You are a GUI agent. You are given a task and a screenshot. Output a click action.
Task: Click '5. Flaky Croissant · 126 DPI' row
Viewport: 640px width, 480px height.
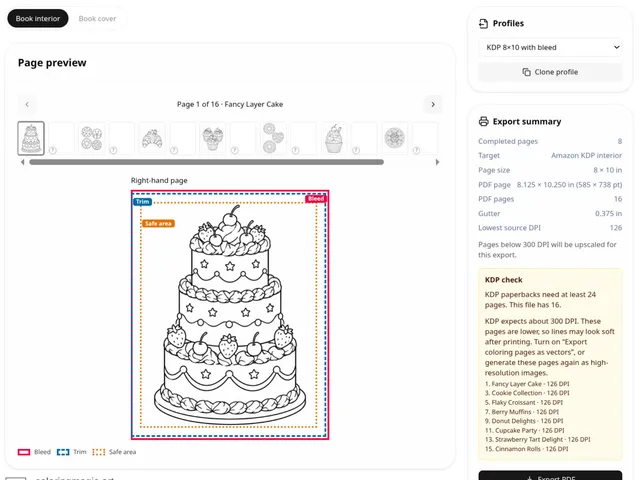coord(524,402)
